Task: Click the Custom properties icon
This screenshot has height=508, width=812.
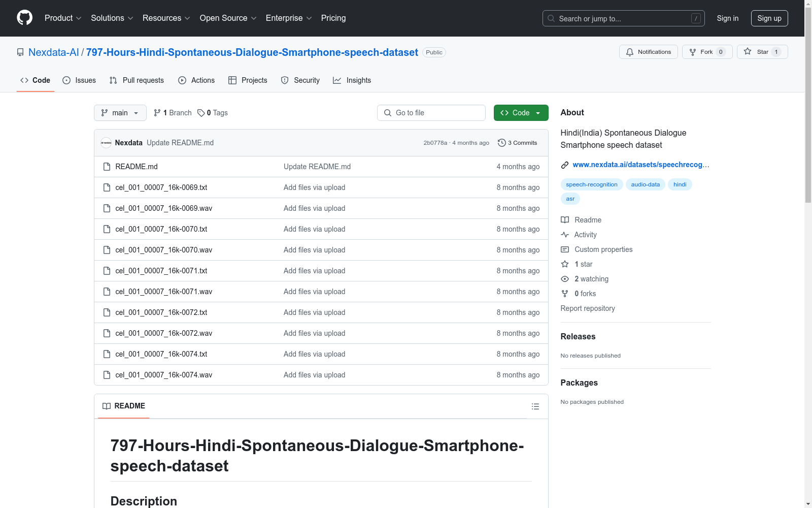Action: 565,249
